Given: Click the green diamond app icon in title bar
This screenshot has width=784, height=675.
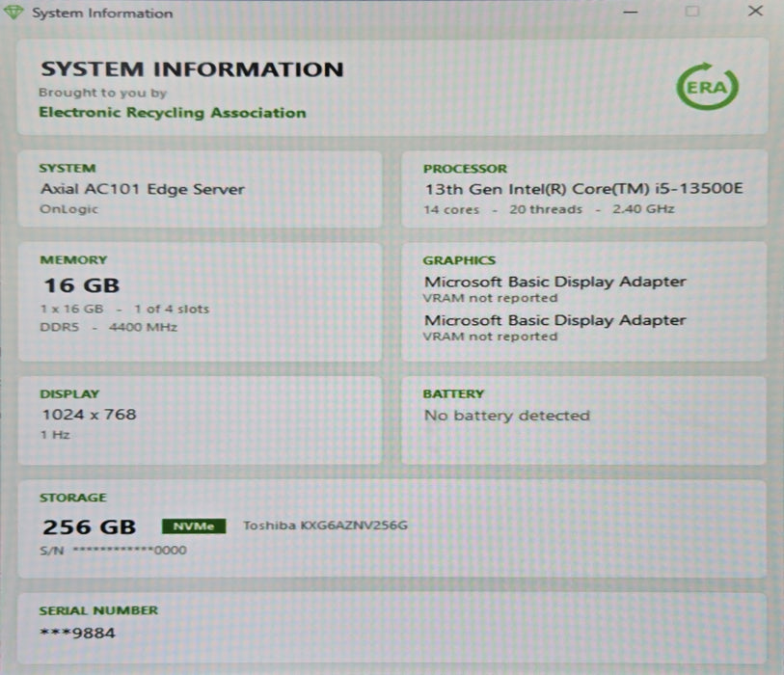Looking at the screenshot, I should click(x=14, y=12).
